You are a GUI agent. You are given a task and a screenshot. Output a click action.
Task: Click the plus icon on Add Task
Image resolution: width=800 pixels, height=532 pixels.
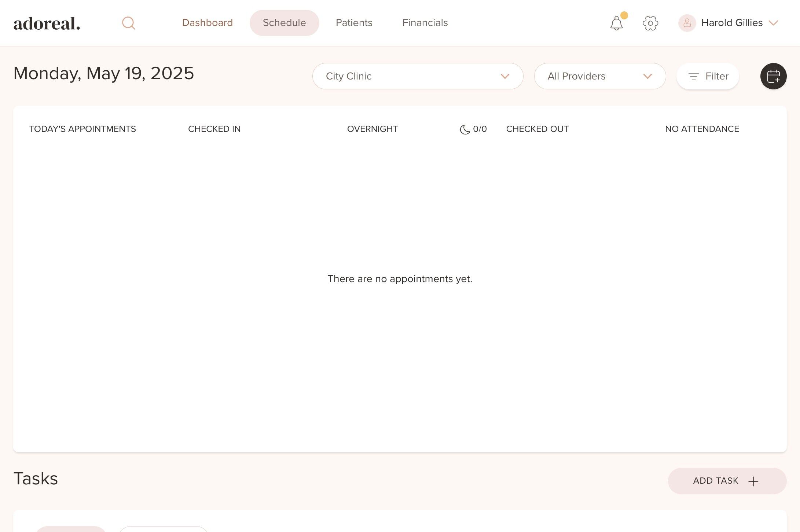click(753, 481)
